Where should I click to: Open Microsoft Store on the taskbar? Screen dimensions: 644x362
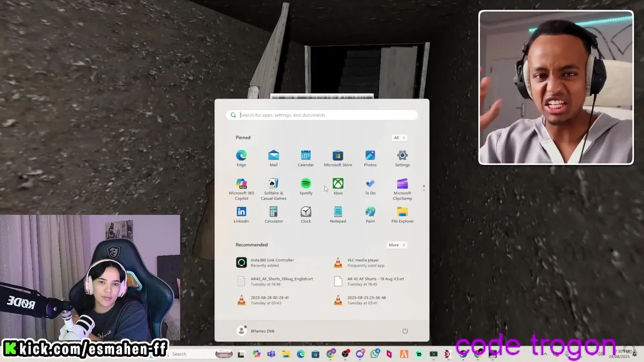pos(315,354)
